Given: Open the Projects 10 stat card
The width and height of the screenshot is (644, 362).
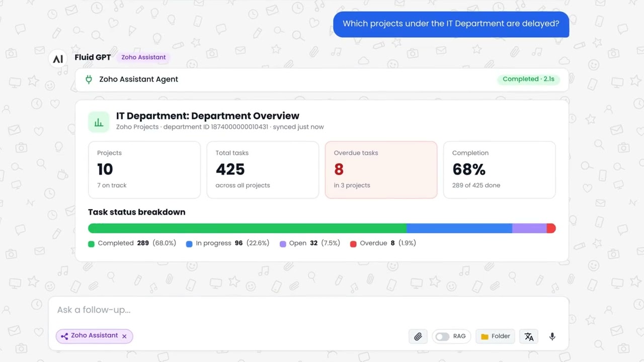Looking at the screenshot, I should point(144,170).
